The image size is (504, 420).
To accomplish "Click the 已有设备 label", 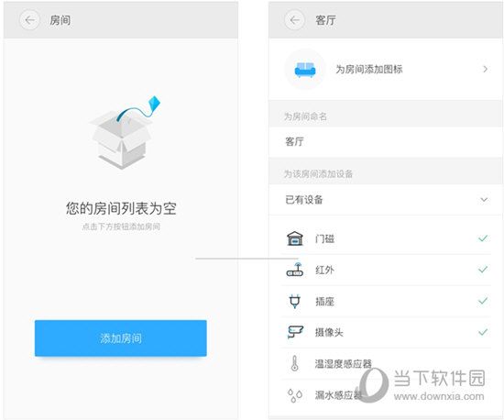I will (303, 200).
